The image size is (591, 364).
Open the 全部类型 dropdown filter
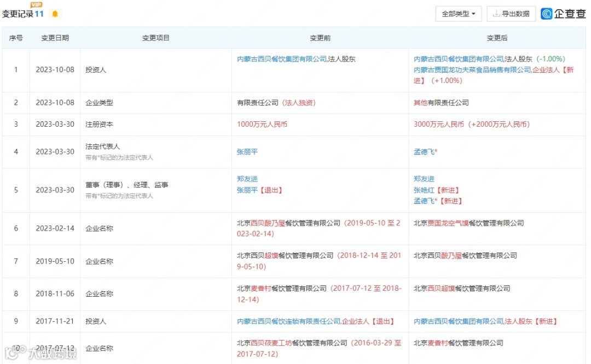(459, 14)
